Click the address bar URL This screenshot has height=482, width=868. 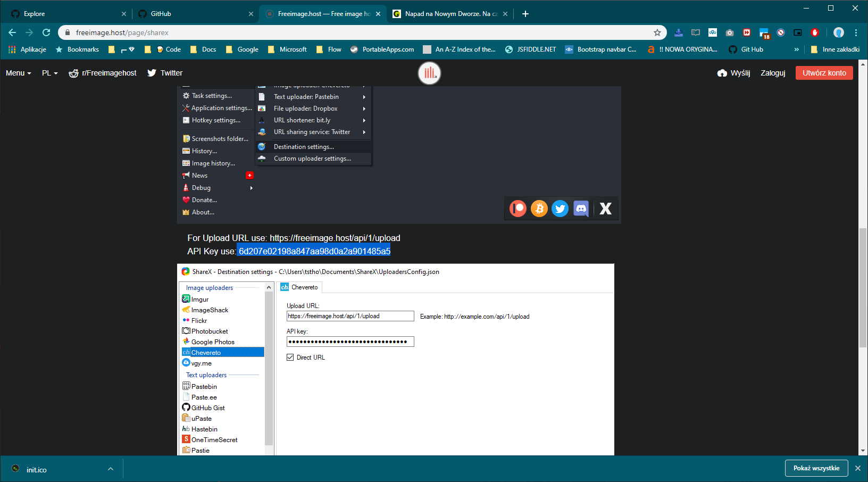pos(122,32)
